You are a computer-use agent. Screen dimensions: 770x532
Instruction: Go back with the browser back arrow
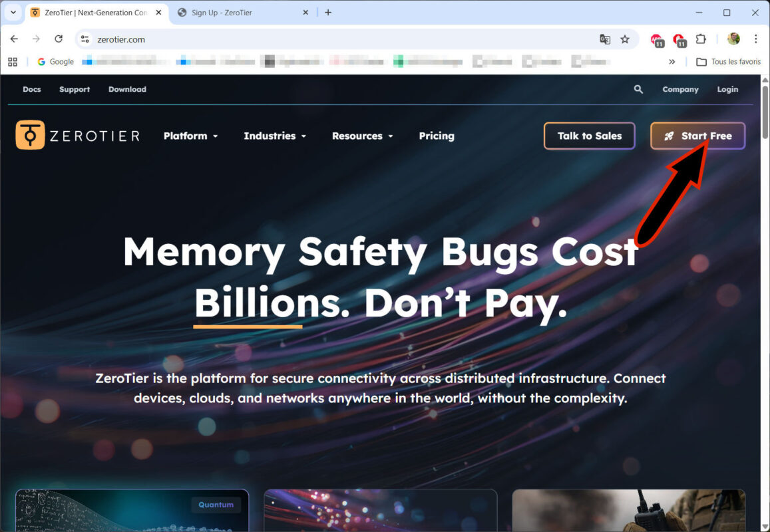pos(14,39)
